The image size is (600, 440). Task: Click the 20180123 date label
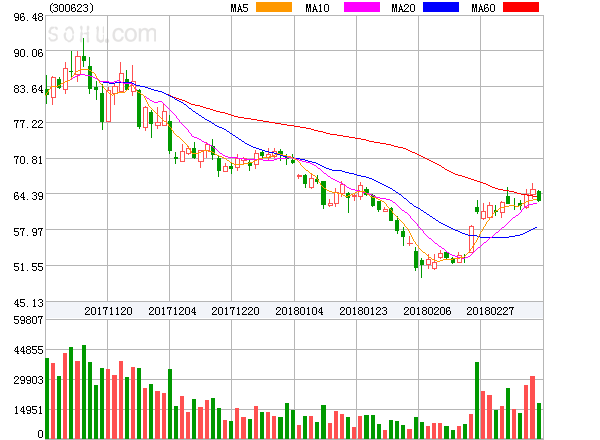coord(363,311)
